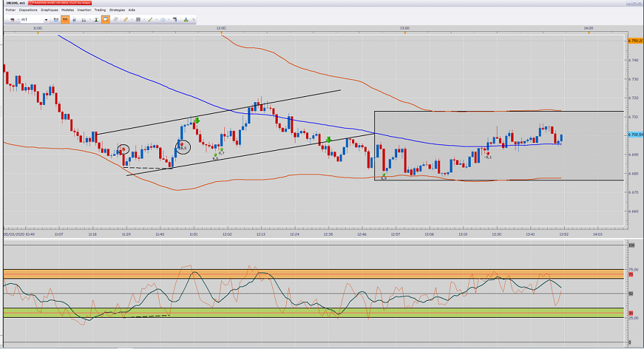Open the m1 timeframe combo box

(x=35, y=19)
